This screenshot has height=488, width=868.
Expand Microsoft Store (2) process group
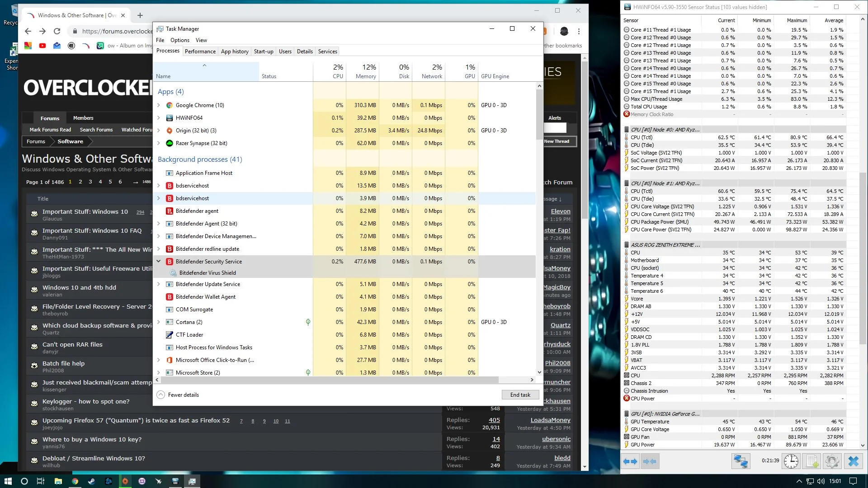point(159,373)
